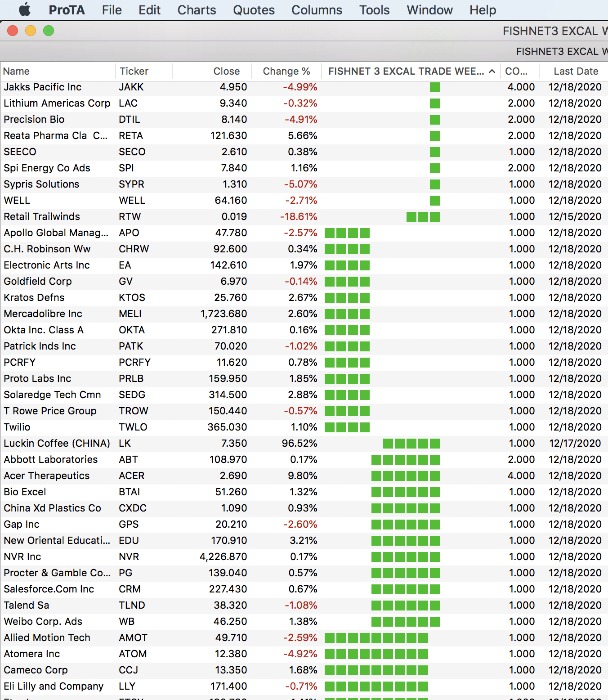Click Patrick Inds change -1.02%

pos(301,346)
